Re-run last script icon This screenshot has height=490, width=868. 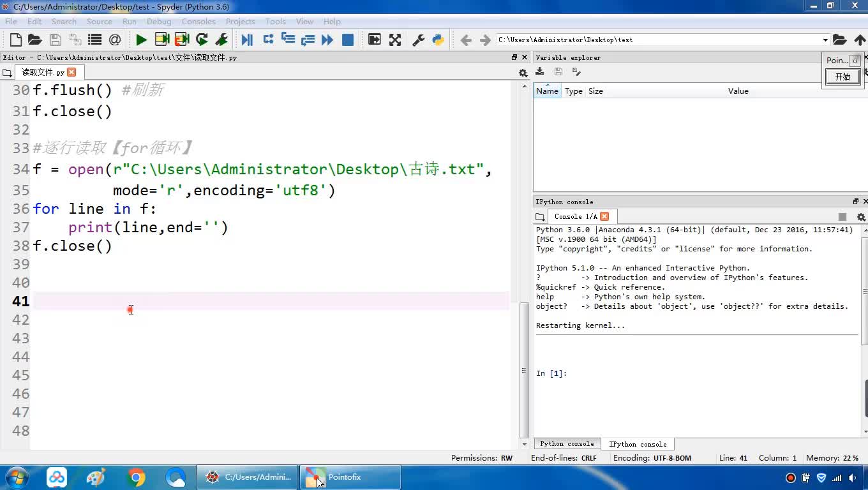click(202, 40)
